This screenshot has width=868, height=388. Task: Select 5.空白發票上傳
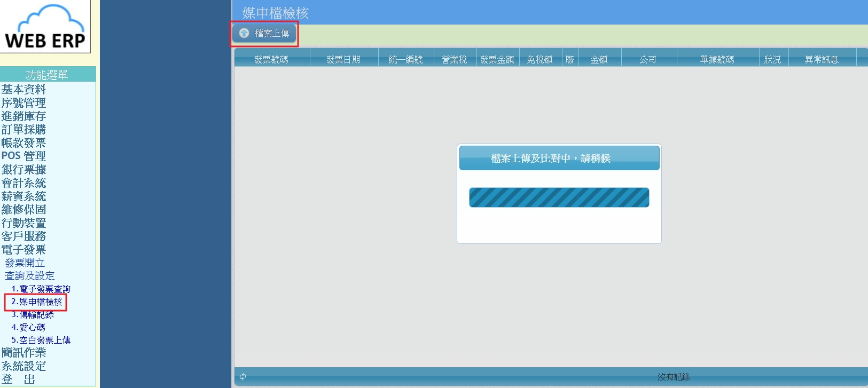click(41, 340)
